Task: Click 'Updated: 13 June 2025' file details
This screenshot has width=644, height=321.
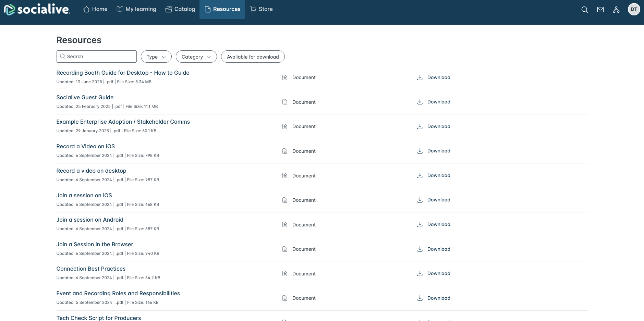Action: pyautogui.click(x=104, y=82)
